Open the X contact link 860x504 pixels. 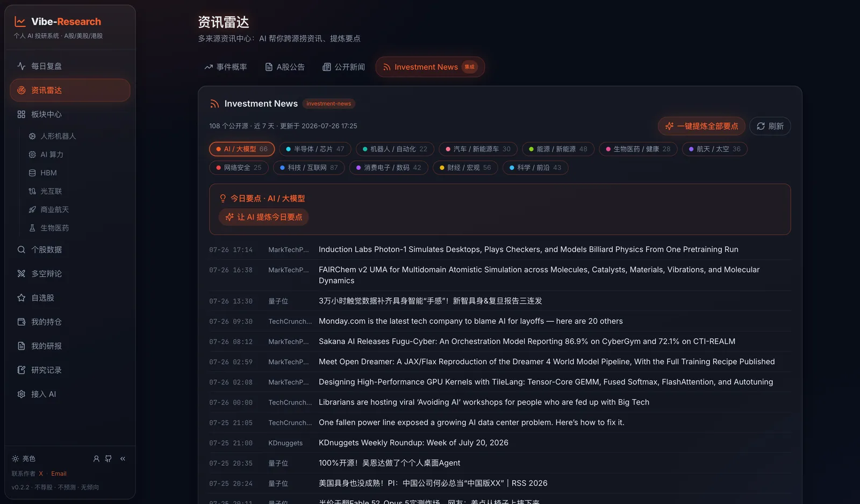[41, 474]
